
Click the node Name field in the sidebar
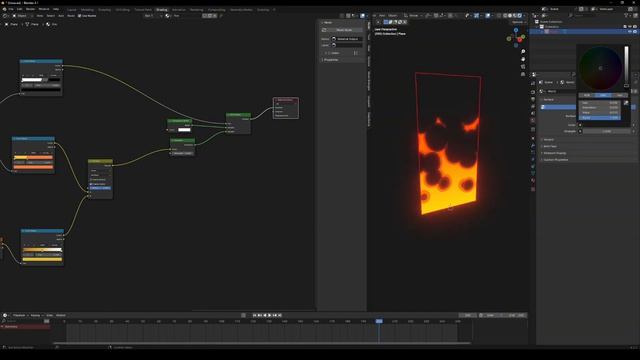pos(347,39)
